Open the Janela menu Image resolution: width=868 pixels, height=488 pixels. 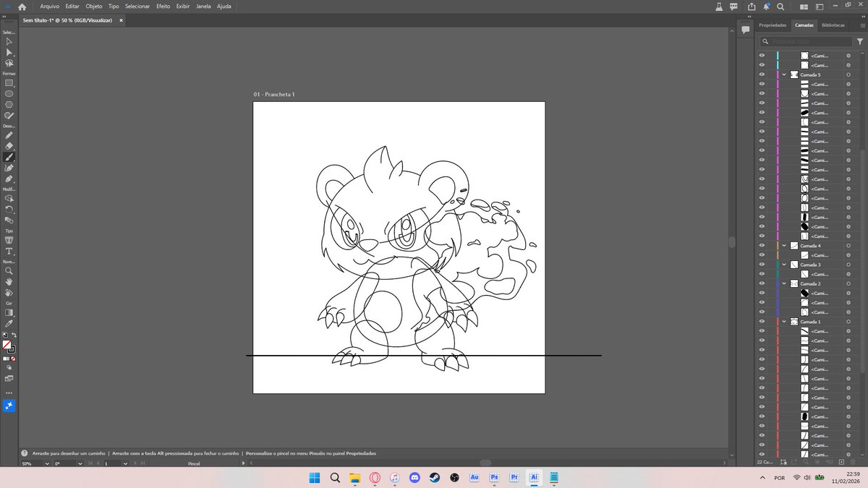click(203, 6)
